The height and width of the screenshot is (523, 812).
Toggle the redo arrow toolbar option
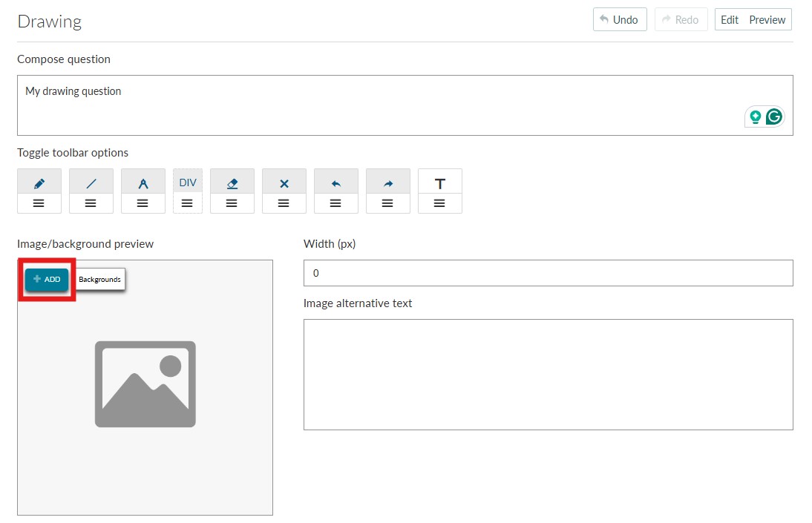(388, 182)
